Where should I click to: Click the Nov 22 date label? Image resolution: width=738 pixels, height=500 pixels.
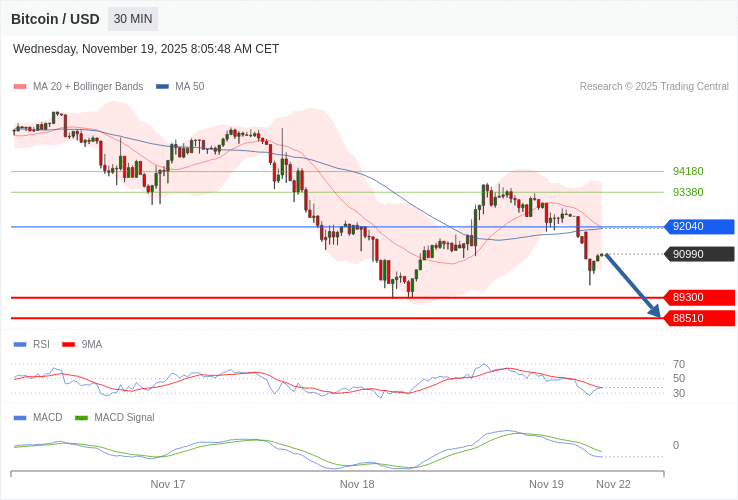point(613,484)
